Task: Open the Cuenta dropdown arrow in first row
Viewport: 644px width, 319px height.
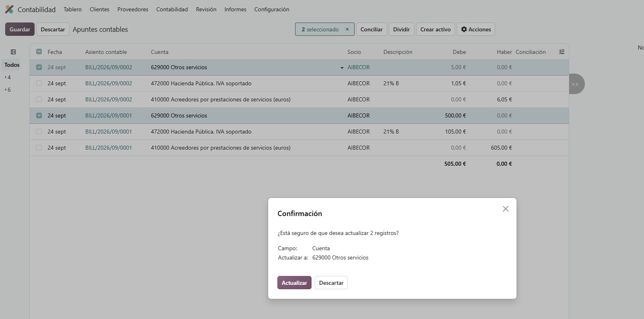Action: coord(342,68)
